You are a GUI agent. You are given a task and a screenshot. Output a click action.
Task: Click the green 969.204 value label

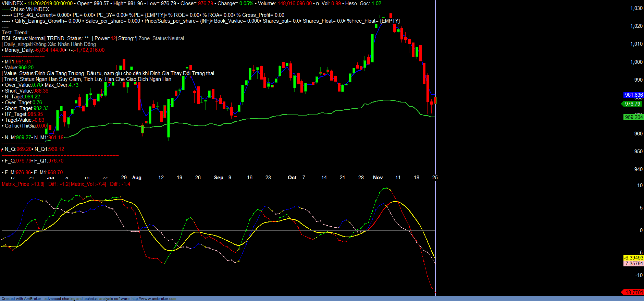[633, 117]
